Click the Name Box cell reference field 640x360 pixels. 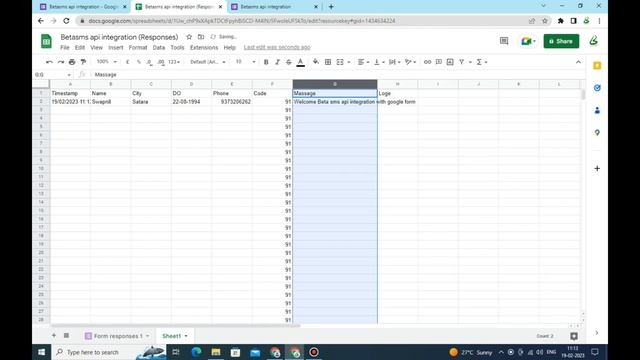(x=52, y=75)
